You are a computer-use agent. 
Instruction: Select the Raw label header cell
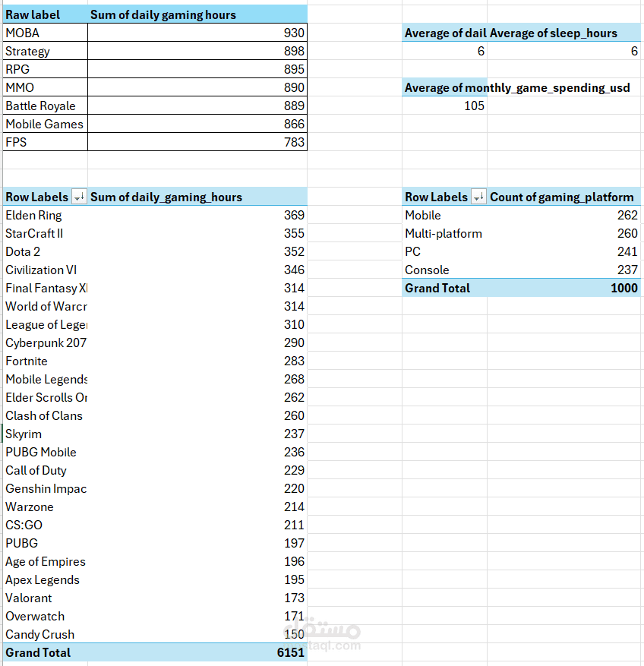pos(45,15)
